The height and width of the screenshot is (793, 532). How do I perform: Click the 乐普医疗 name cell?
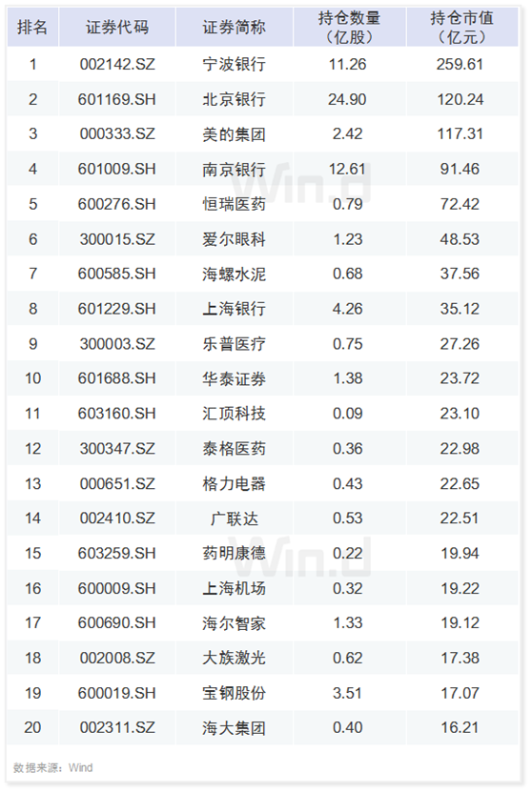tap(235, 344)
